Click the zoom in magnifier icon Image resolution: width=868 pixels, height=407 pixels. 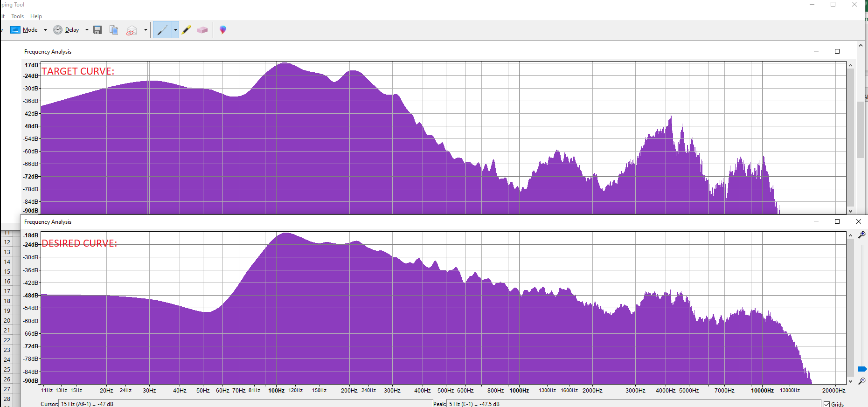pos(861,235)
